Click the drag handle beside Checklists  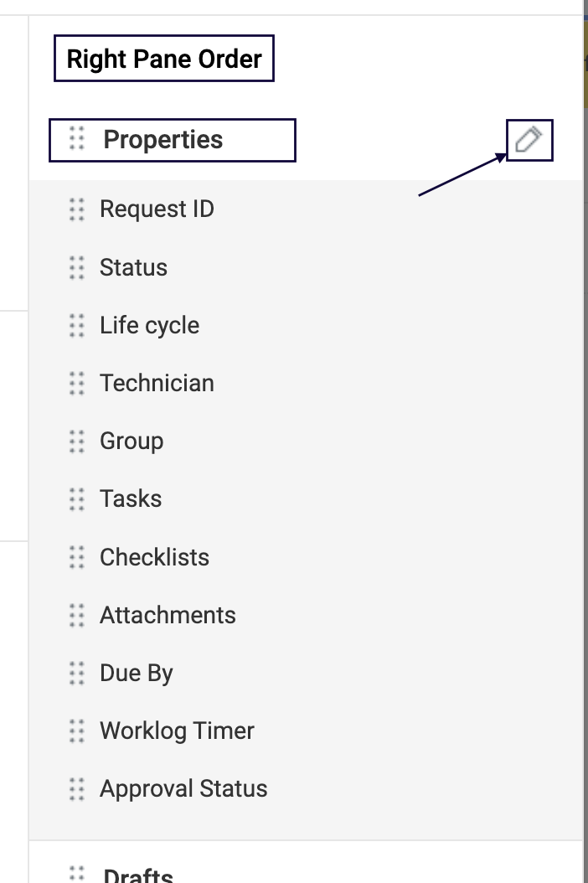pos(77,557)
